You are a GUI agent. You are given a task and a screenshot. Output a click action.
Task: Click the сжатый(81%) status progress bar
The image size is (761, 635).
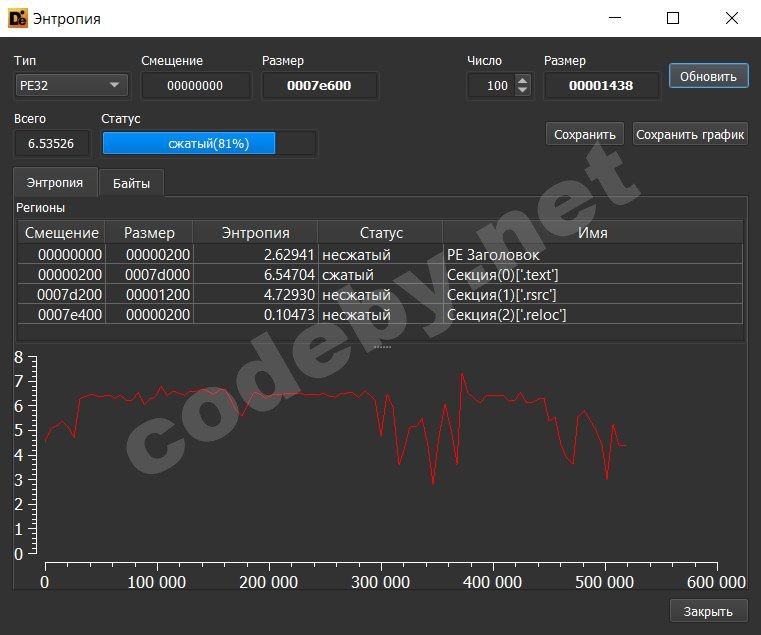coord(208,144)
